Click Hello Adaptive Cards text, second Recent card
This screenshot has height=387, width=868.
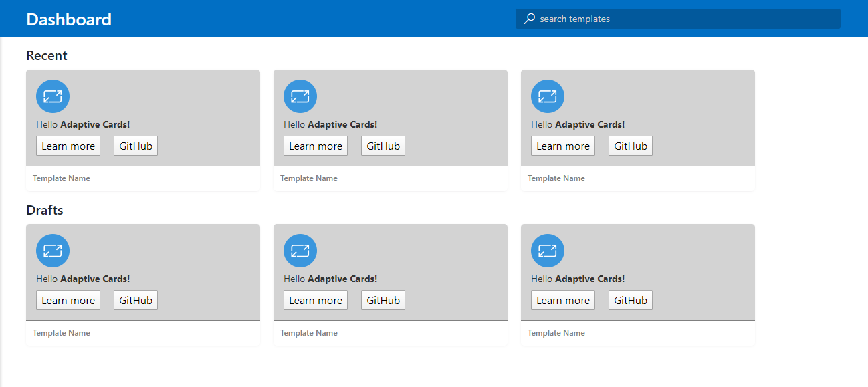click(x=330, y=124)
